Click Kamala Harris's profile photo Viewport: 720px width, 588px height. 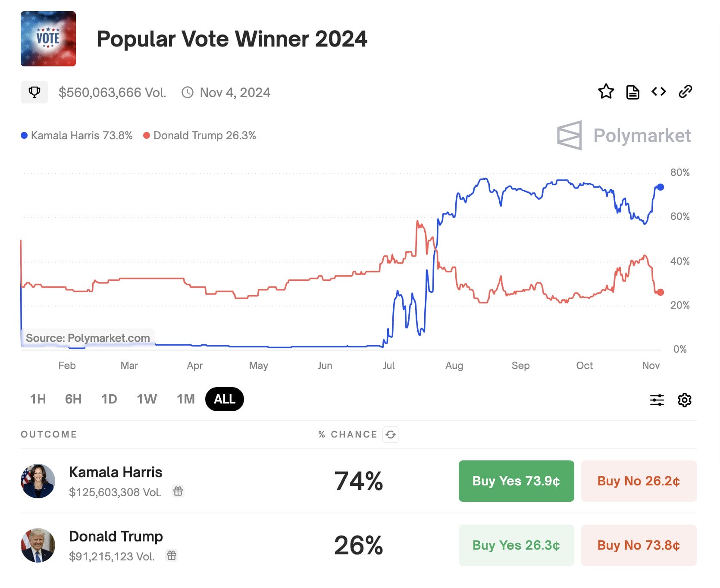pos(38,481)
